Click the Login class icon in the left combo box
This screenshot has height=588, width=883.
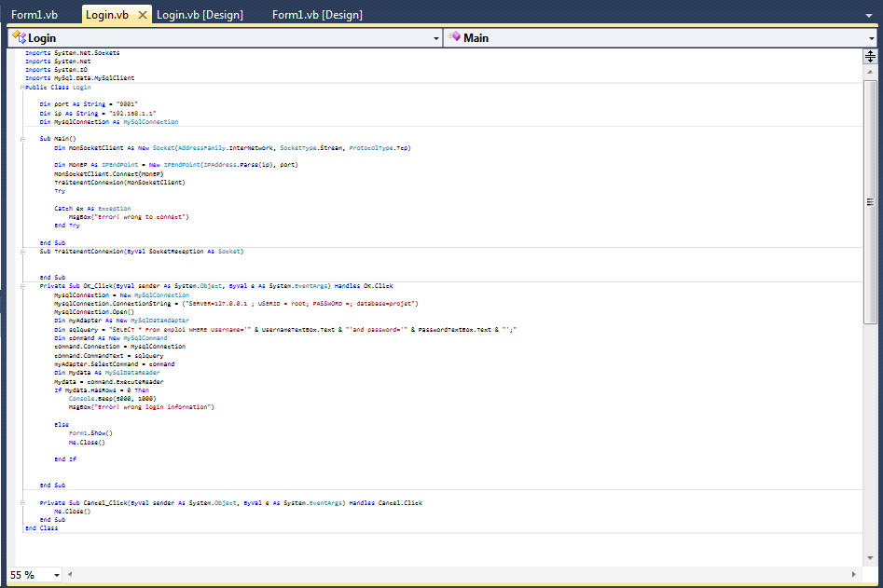click(x=18, y=37)
